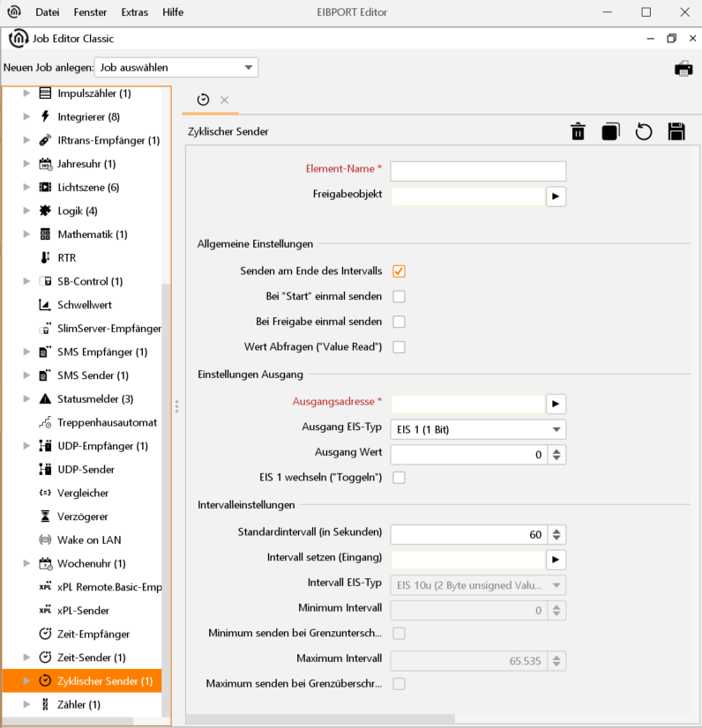This screenshot has width=702, height=728.
Task: Click the reset circular arrow icon
Action: coord(644,131)
